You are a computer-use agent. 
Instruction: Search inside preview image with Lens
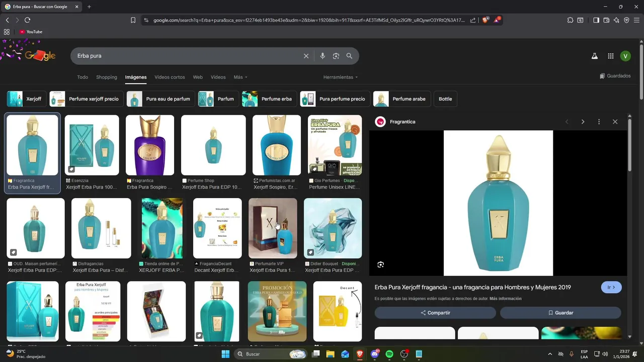tap(380, 264)
